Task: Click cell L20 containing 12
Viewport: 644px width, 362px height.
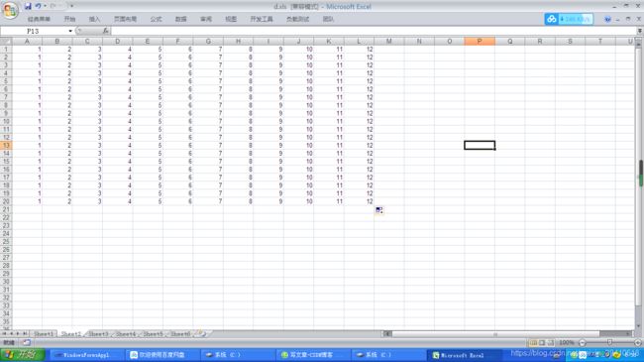Action: click(x=359, y=201)
